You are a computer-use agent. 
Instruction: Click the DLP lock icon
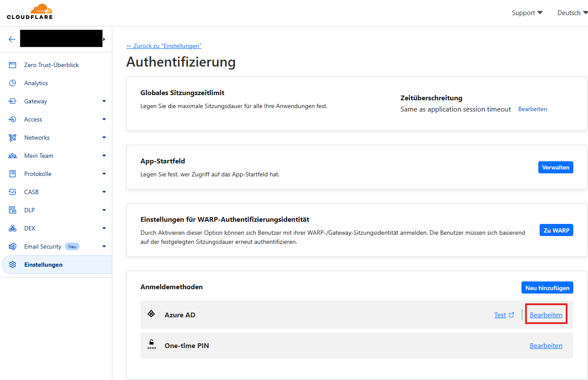(x=12, y=210)
